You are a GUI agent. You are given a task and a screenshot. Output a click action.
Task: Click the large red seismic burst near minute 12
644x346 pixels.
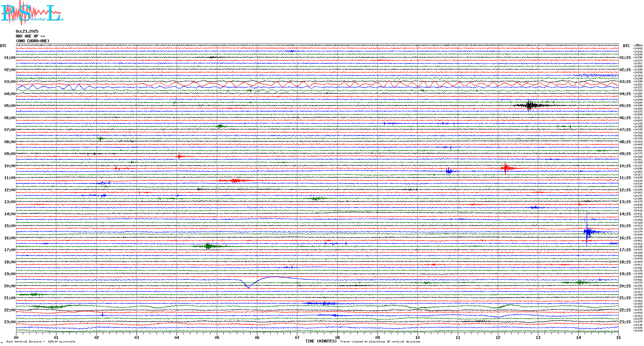506,168
